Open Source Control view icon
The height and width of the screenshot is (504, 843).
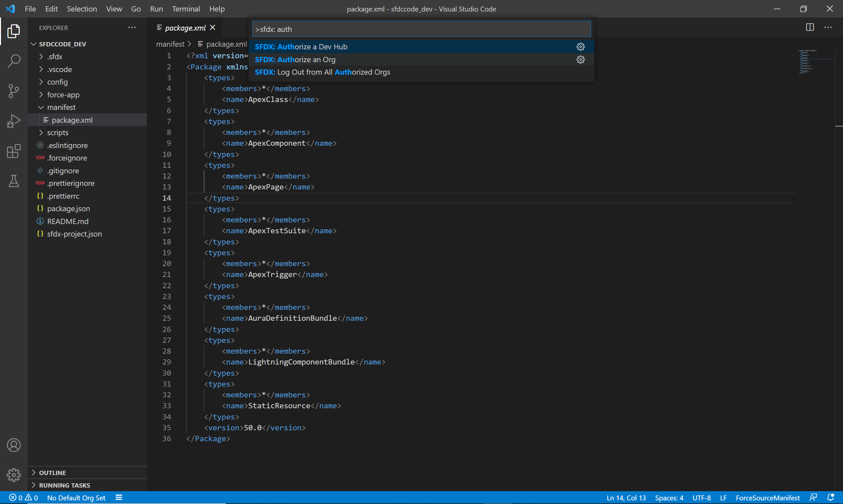[x=14, y=91]
